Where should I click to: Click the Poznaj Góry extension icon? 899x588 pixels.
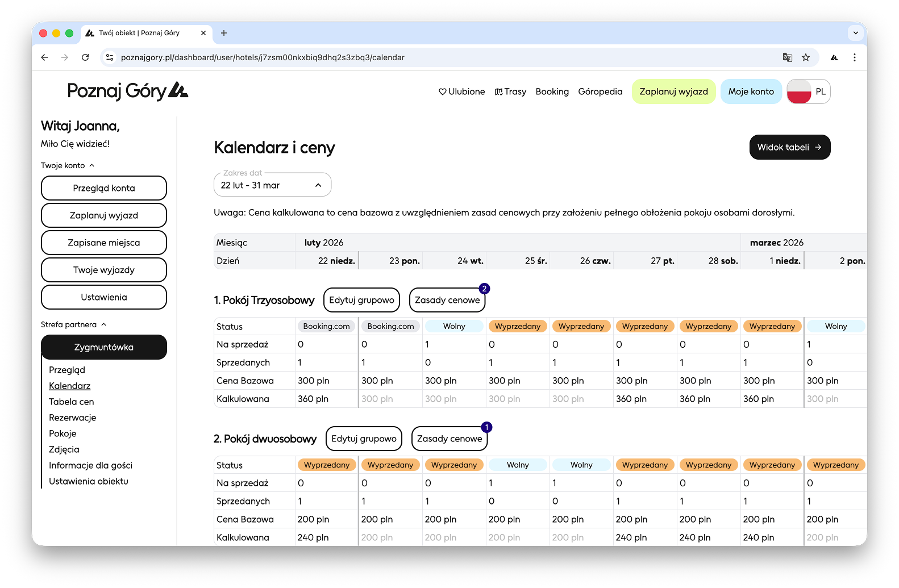tap(834, 57)
